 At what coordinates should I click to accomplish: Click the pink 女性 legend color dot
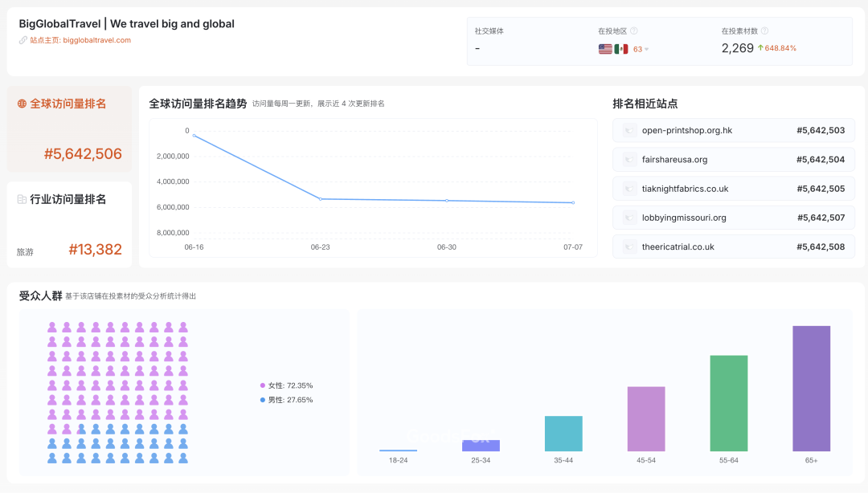[x=264, y=385]
